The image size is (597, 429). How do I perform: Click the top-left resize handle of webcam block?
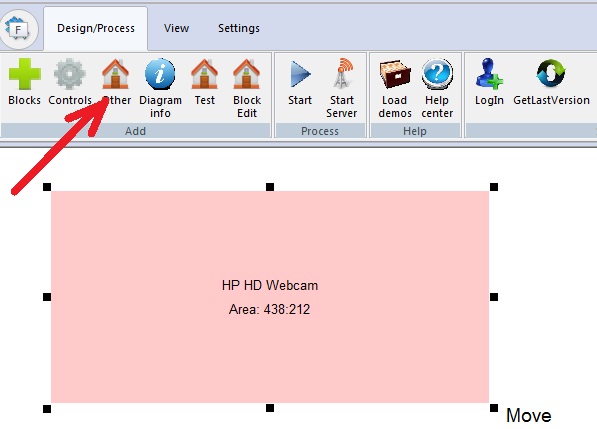[x=47, y=187]
